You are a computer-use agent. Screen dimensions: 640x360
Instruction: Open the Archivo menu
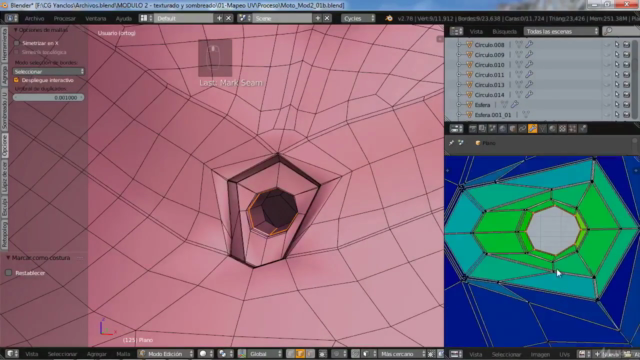click(34, 18)
